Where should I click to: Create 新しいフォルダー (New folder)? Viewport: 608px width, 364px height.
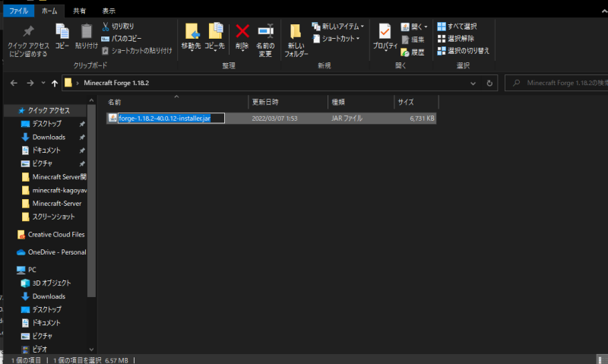pos(296,40)
